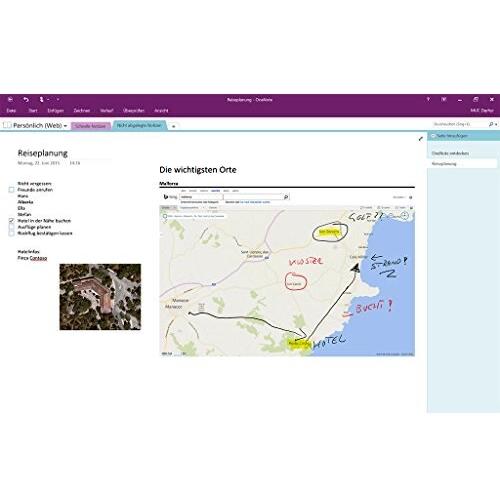Screen dimensions: 500x500
Task: Click the search magnifier icon
Action: (491, 124)
